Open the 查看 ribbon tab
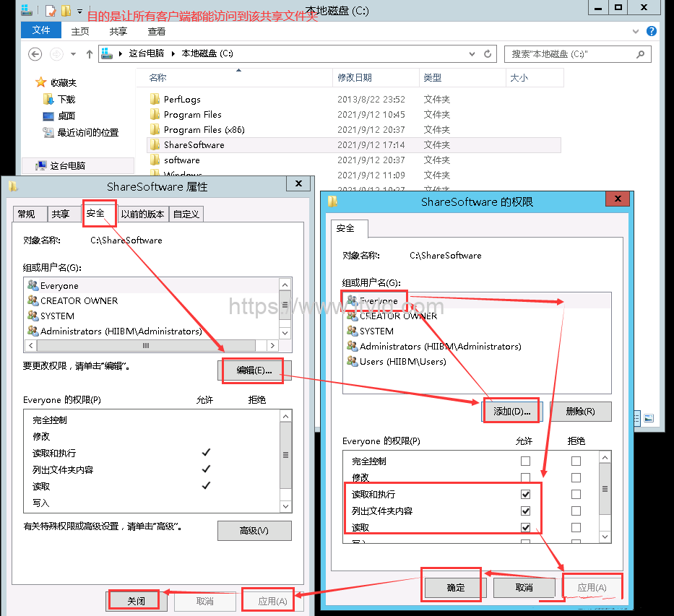 coord(156,31)
